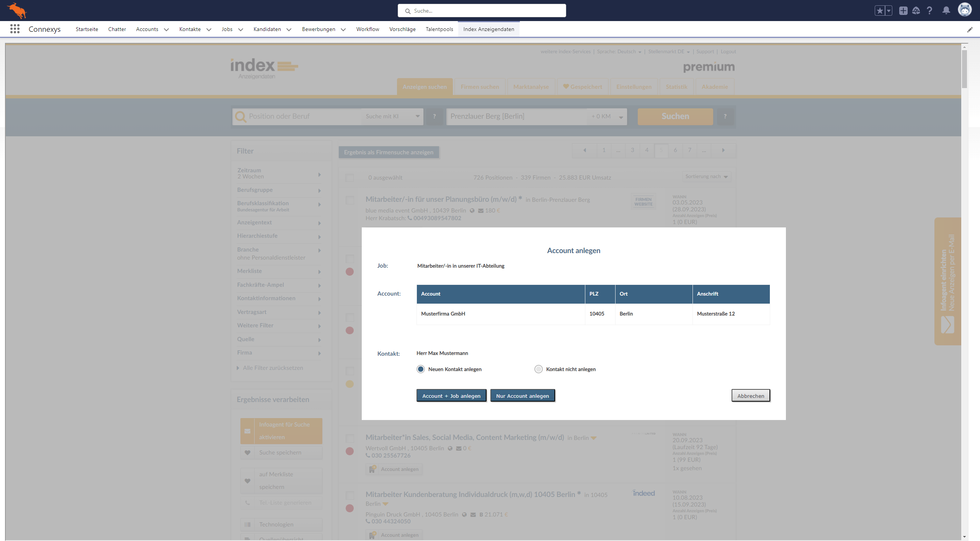980x541 pixels.
Task: Select Neuen Kontakt anlegen radio button
Action: coord(421,369)
